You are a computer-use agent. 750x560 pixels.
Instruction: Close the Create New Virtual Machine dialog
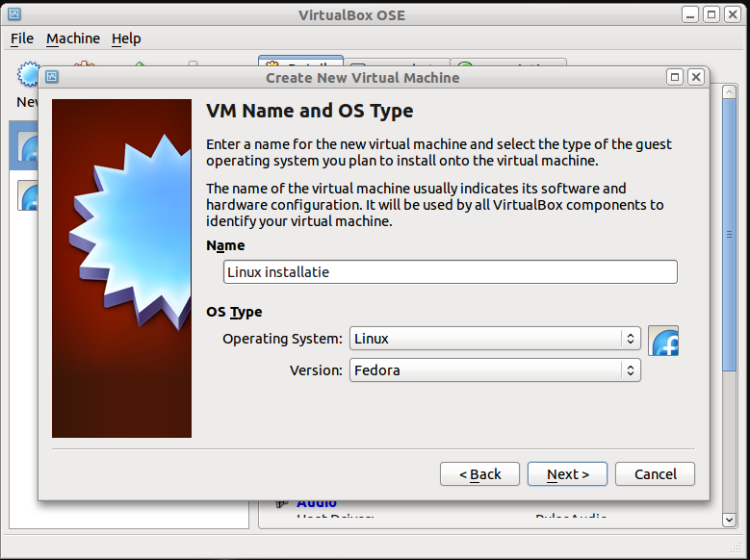tap(696, 77)
